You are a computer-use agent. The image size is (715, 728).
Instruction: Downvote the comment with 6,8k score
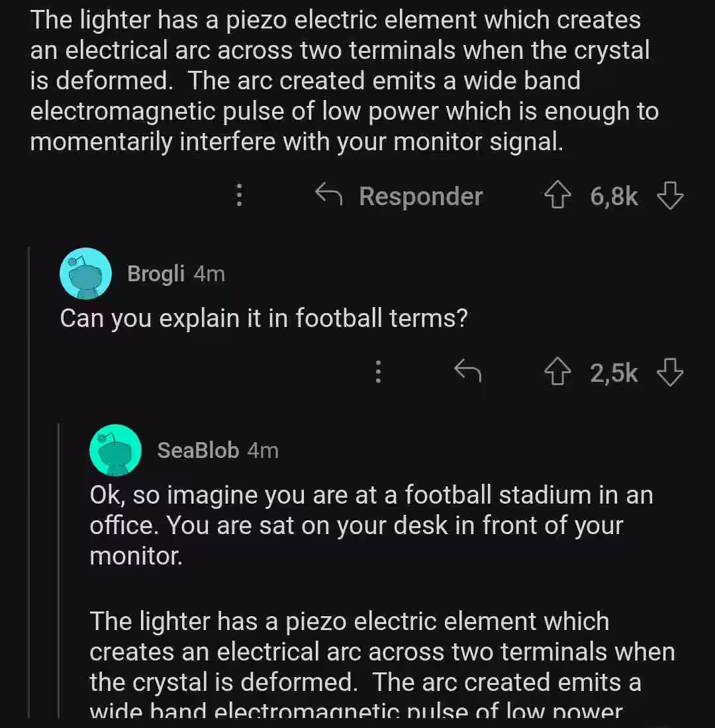point(670,195)
